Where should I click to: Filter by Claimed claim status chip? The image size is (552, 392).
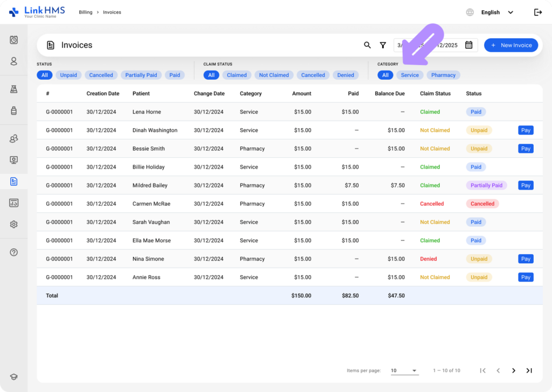click(237, 75)
